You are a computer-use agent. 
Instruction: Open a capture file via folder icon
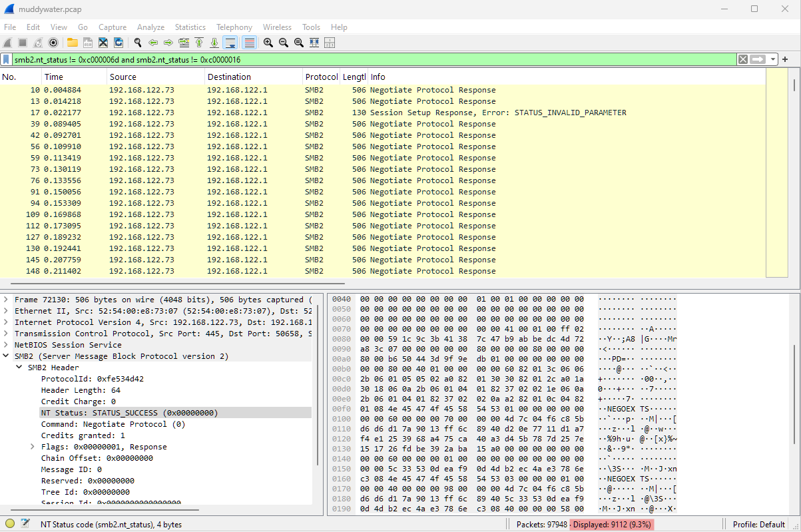tap(72, 43)
